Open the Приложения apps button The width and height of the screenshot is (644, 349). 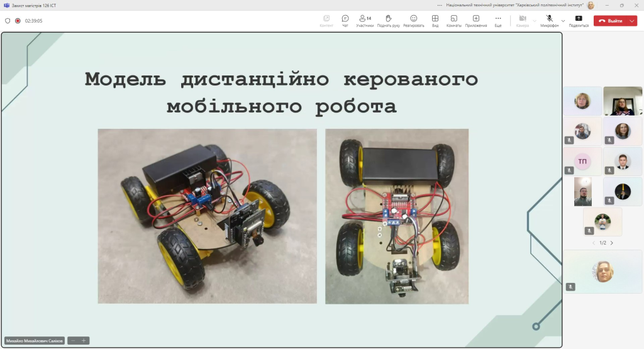tap(476, 21)
